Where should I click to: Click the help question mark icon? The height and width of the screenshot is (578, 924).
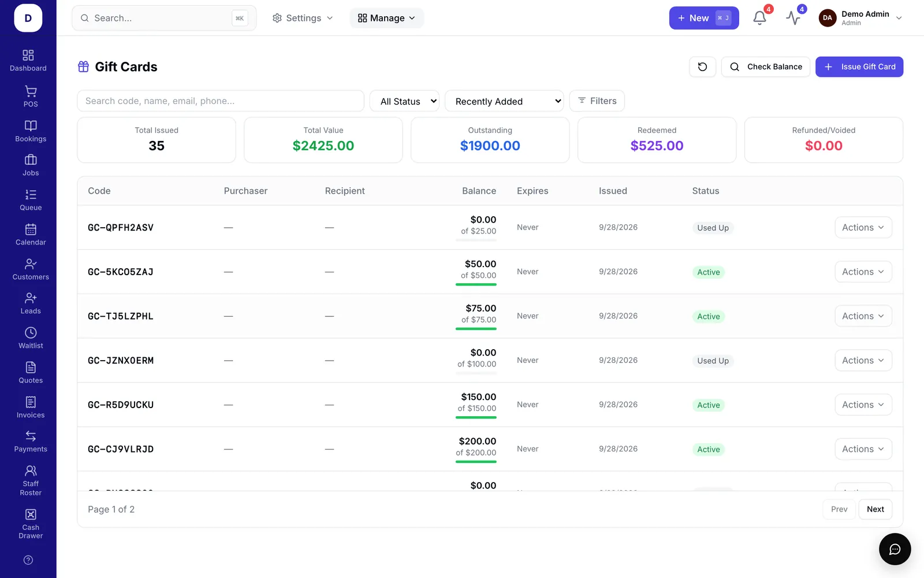[x=28, y=560]
